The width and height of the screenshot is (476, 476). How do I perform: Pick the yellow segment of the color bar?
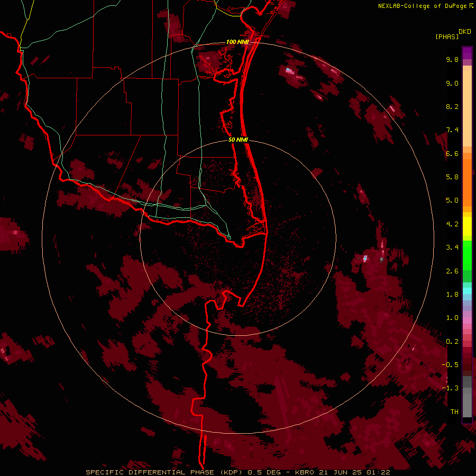click(467, 226)
